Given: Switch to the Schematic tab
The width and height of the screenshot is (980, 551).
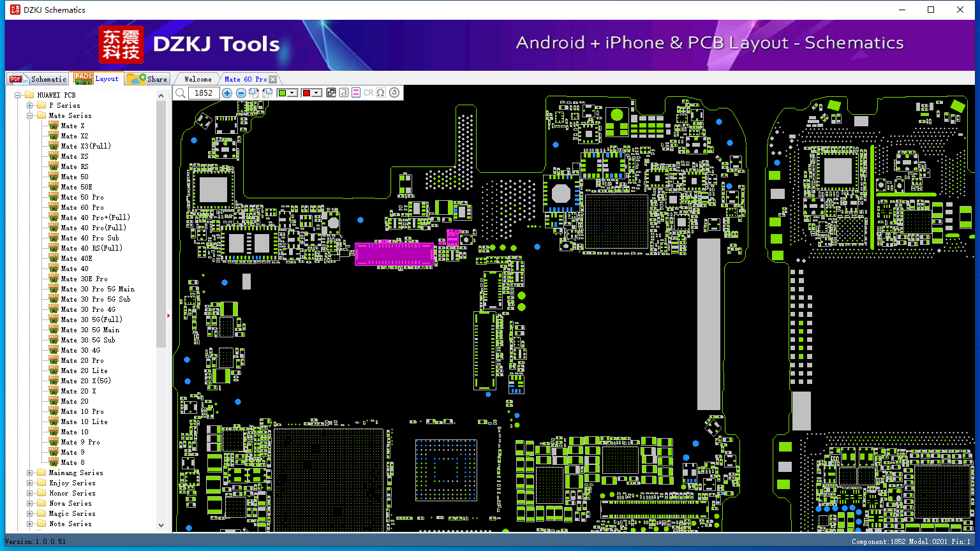Looking at the screenshot, I should [x=38, y=79].
